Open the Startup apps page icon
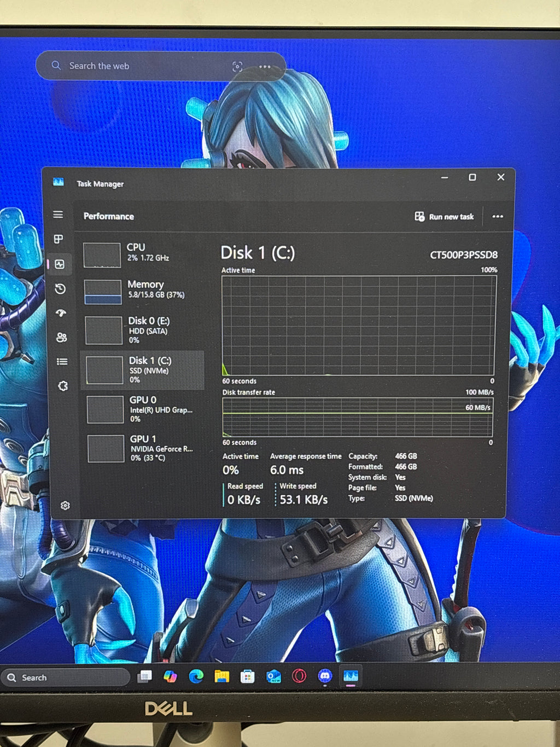Viewport: 560px width, 747px height. (61, 313)
